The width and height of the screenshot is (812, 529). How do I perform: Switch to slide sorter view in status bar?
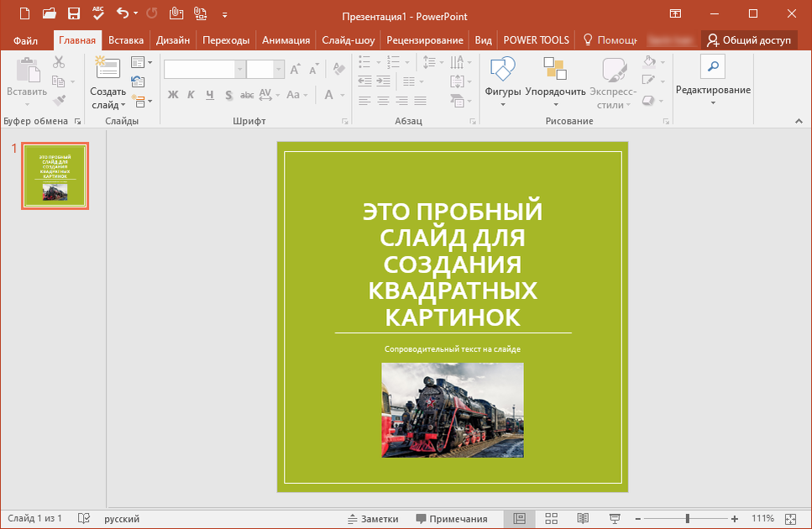551,519
